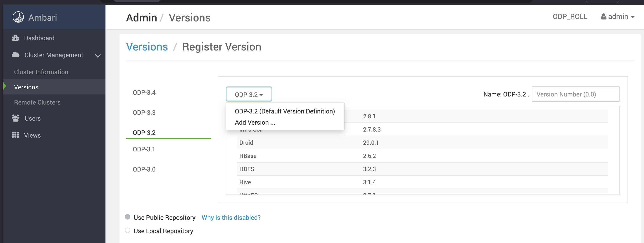This screenshot has width=644, height=243.
Task: Go to Dashboard in the sidebar
Action: (x=39, y=38)
